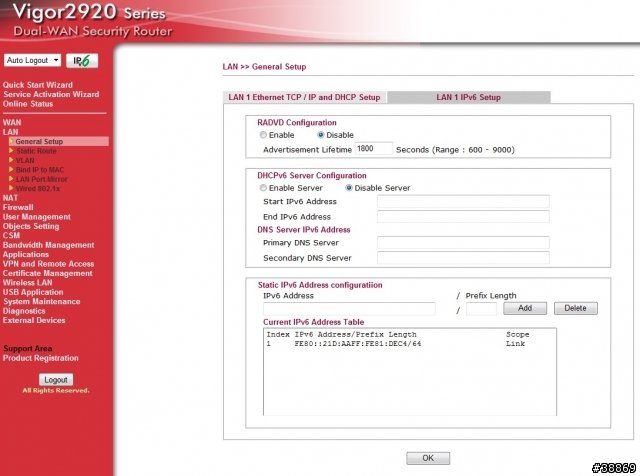Open Service Activation Wizard
Viewport: 640px width, 476px height.
(x=51, y=94)
